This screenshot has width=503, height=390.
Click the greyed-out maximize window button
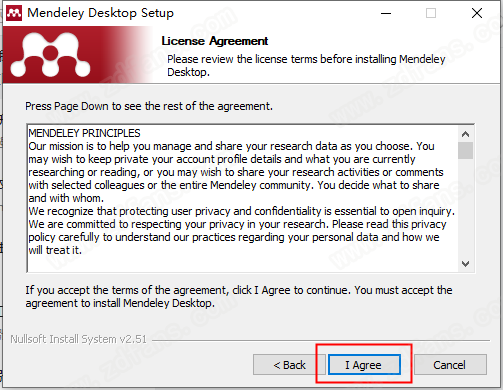[431, 13]
